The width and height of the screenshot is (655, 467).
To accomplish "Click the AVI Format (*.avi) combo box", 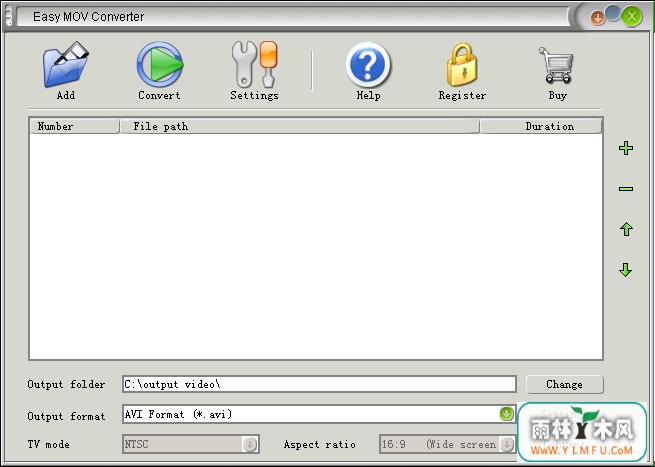I will (x=320, y=414).
